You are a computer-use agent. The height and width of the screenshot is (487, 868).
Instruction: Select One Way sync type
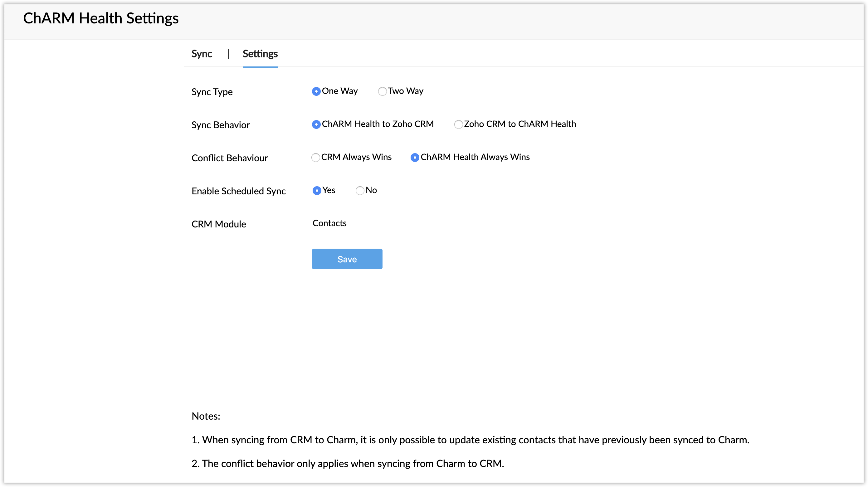pos(316,91)
